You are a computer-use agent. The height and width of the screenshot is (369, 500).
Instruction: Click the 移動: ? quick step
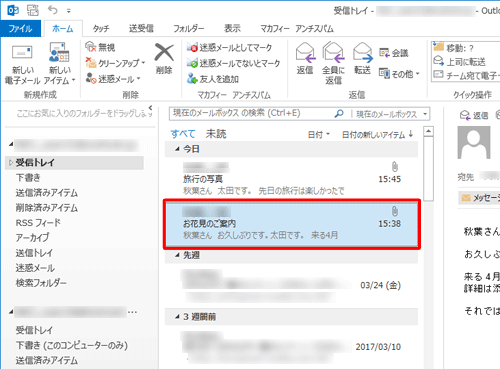click(454, 48)
